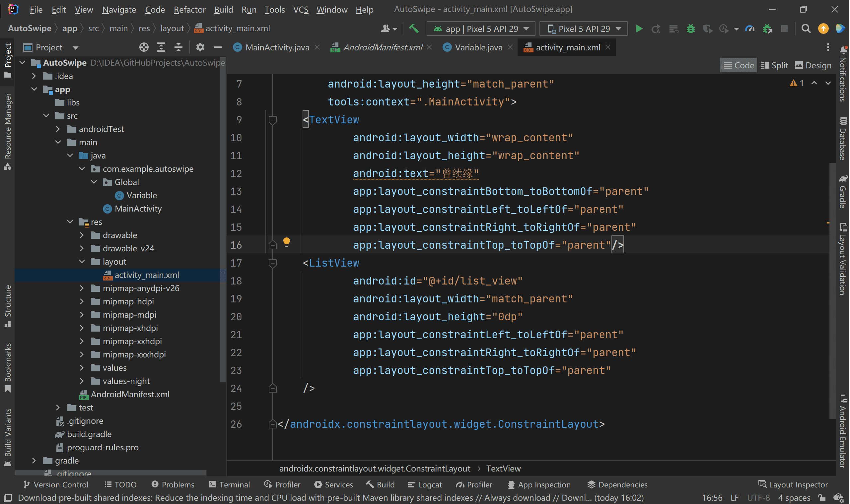Open the app run configuration dropdown
This screenshot has height=504, width=850.
click(481, 29)
